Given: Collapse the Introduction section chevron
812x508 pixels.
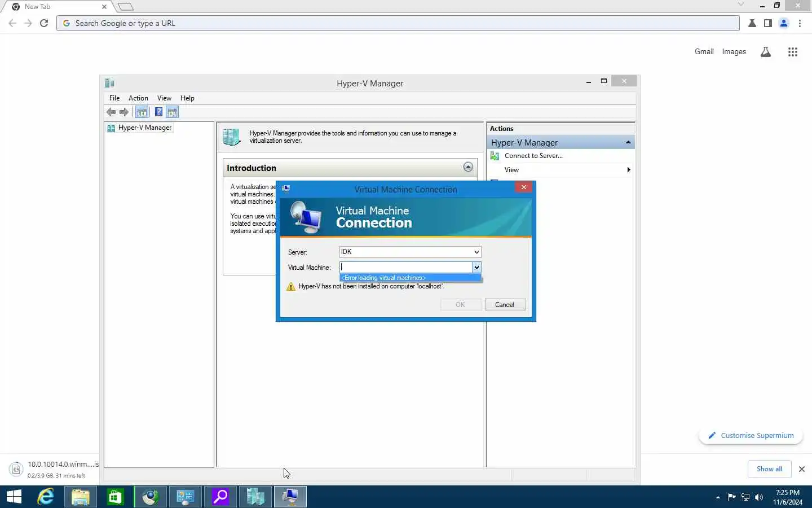Looking at the screenshot, I should pyautogui.click(x=468, y=167).
